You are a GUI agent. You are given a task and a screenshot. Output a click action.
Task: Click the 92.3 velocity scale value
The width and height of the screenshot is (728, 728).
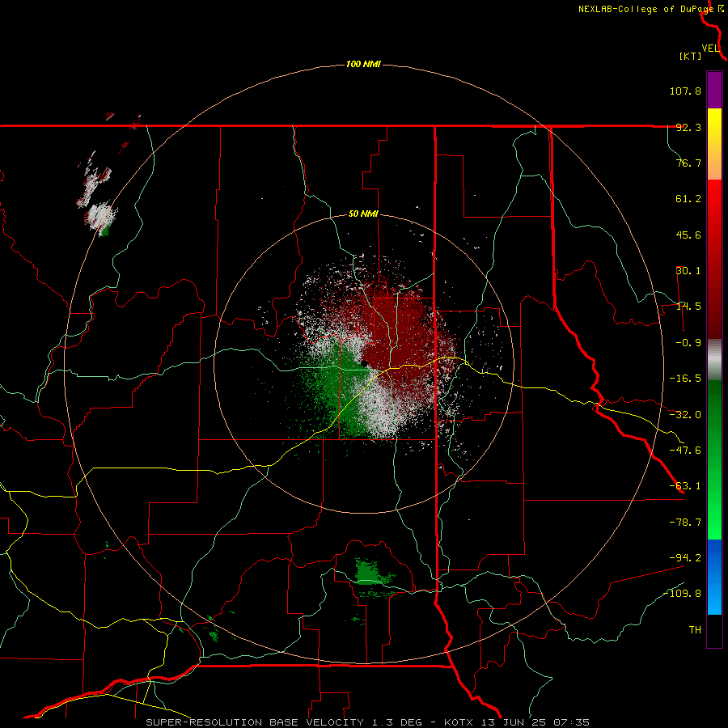click(688, 127)
